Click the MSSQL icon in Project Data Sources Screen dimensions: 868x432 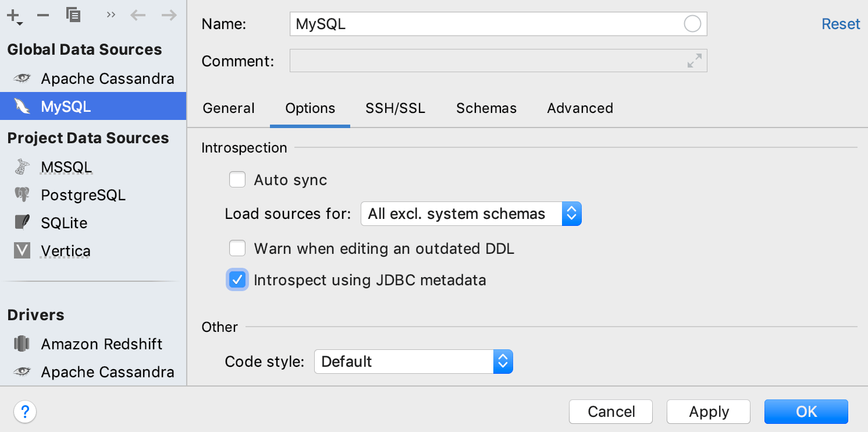pos(22,167)
